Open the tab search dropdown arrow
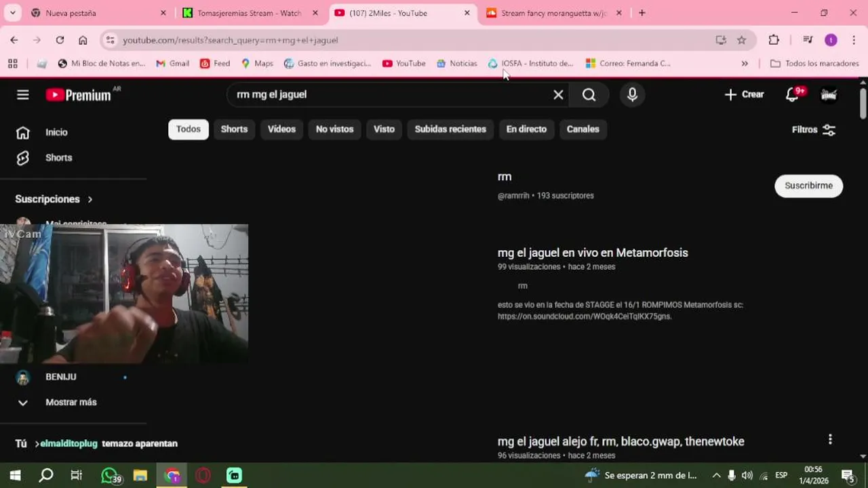The width and height of the screenshot is (868, 488). coord(12,13)
